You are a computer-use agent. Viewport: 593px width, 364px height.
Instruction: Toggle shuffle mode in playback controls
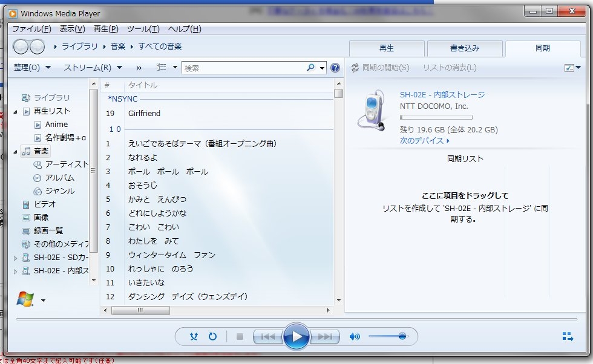[194, 337]
